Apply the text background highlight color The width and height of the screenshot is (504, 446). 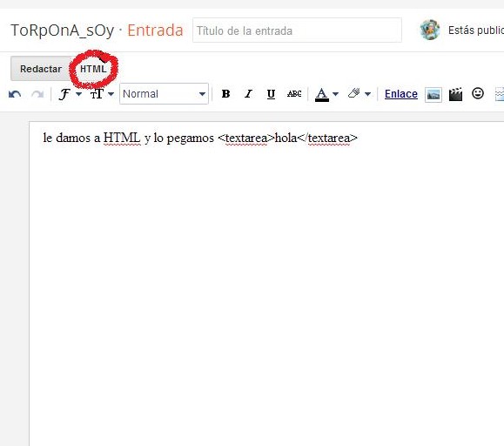pos(354,93)
